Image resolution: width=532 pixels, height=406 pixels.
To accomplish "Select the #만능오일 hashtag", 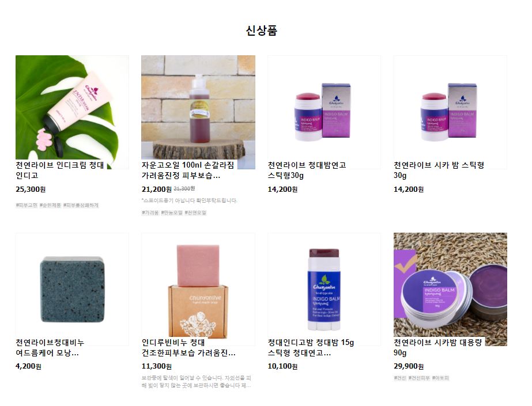I will click(x=172, y=213).
